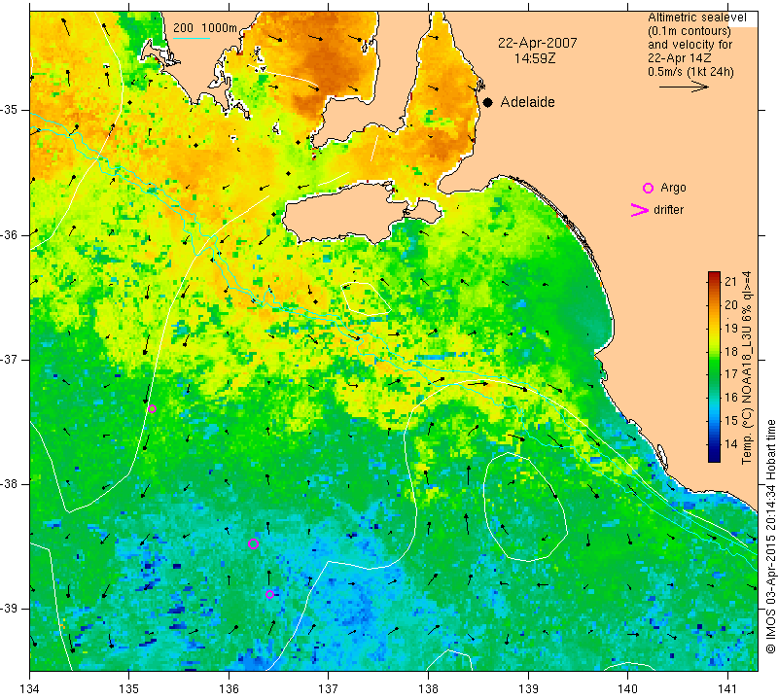Click the date text 22-Apr-2007
Image resolution: width=778 pixels, height=700 pixels.
(x=538, y=43)
